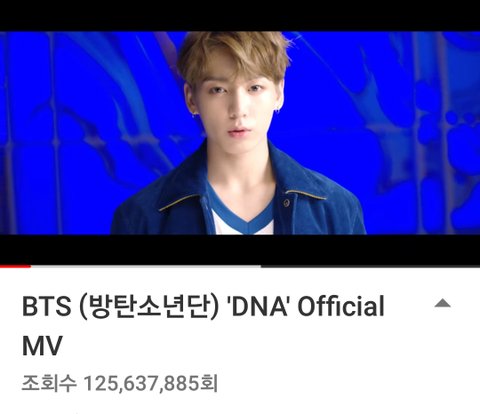Seek to the red played portion of progress bar
This screenshot has height=414, width=480.
pos(15,266)
